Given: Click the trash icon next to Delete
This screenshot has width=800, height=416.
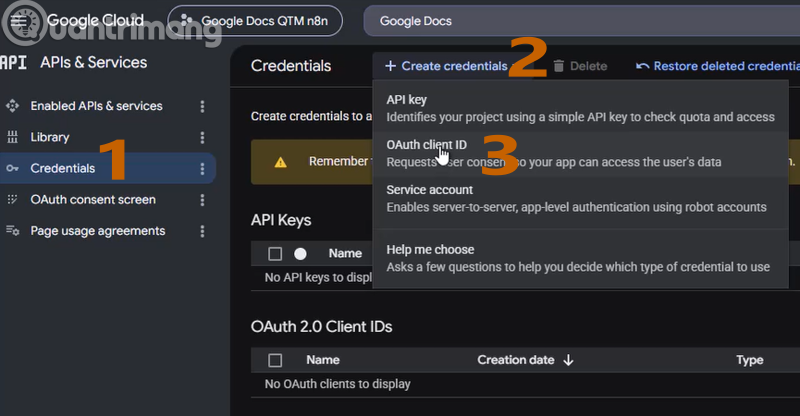Looking at the screenshot, I should [x=559, y=66].
